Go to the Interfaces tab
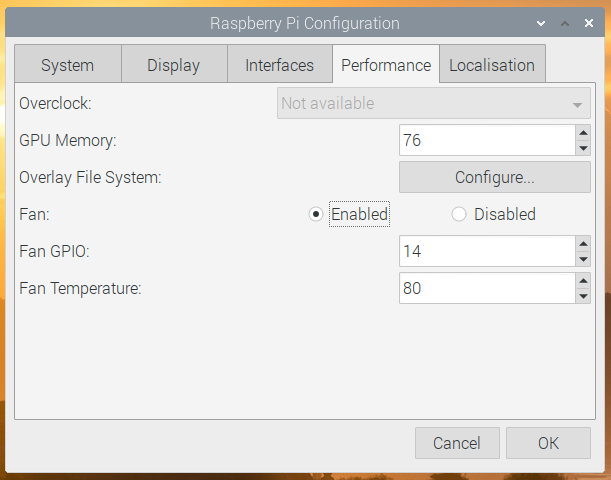 (x=279, y=66)
